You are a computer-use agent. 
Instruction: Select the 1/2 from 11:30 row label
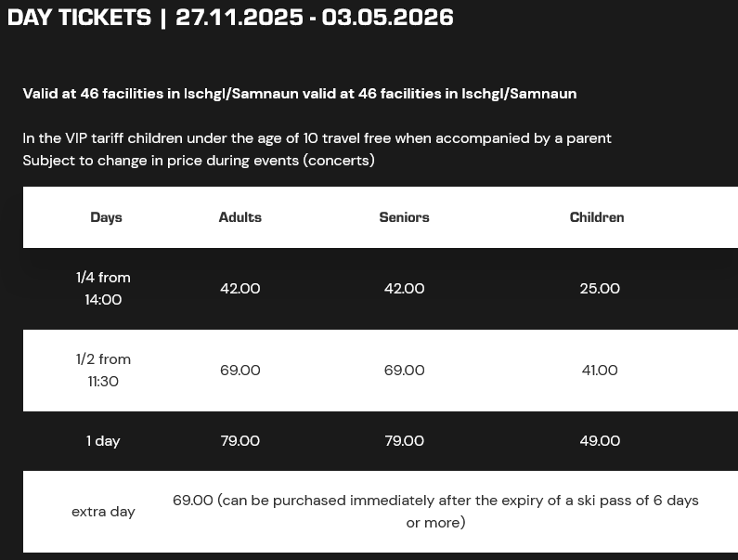click(103, 370)
